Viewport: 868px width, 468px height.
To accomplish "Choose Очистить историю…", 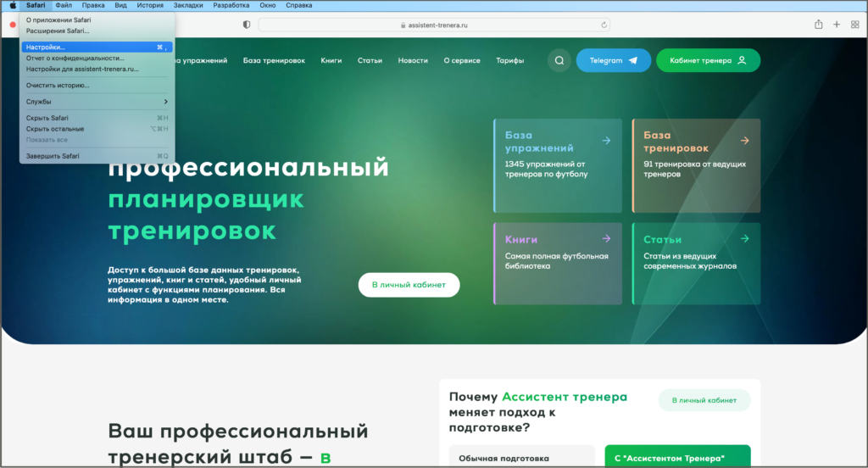I will click(x=97, y=86).
